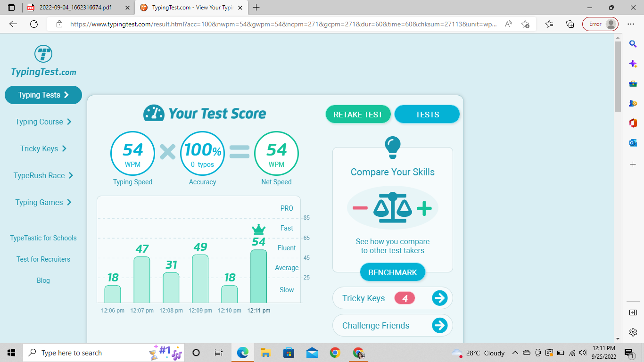Screen dimensions: 644x362
Task: Open File Explorer from the taskbar
Action: (x=265, y=353)
